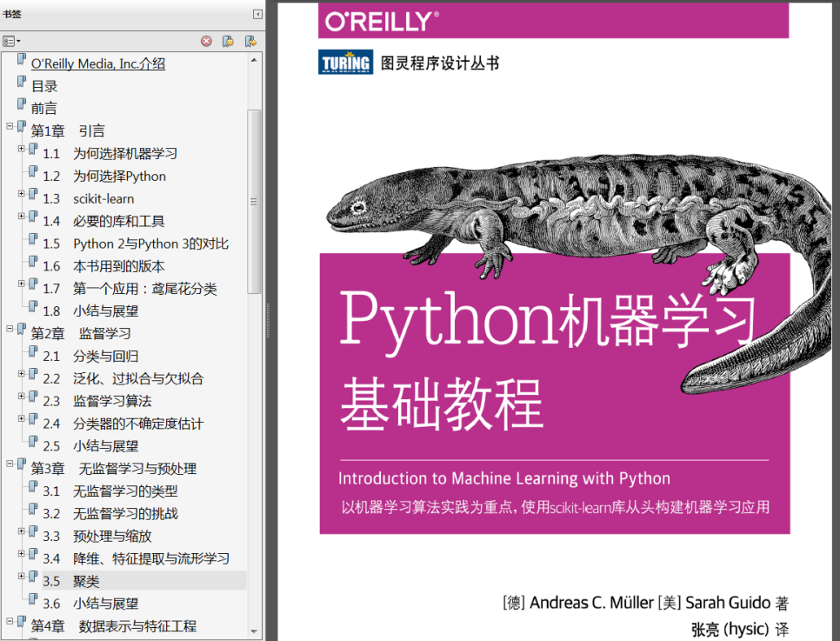Select bookmark 2.4 分类器的不确定度估计

[123, 424]
